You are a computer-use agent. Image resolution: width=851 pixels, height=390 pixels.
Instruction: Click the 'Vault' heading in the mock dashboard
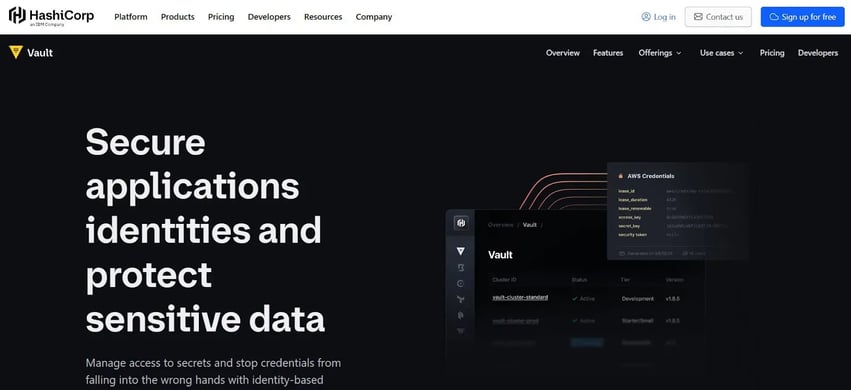click(x=500, y=254)
